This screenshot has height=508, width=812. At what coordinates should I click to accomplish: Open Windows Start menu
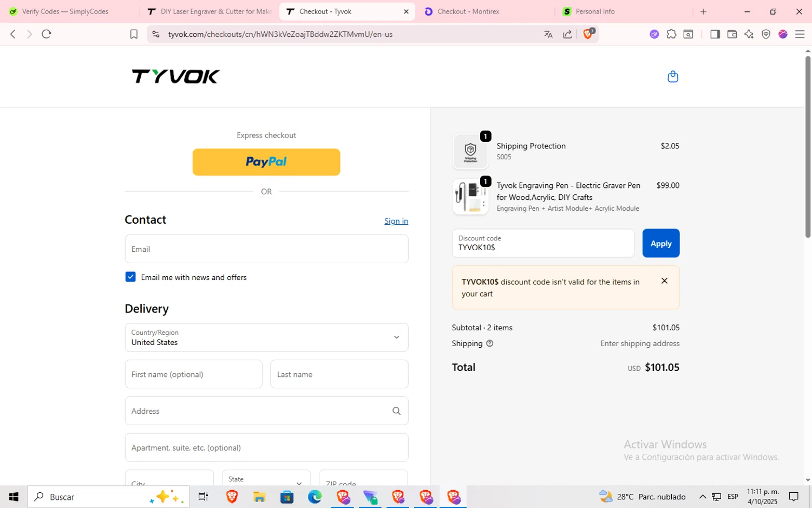(x=14, y=497)
